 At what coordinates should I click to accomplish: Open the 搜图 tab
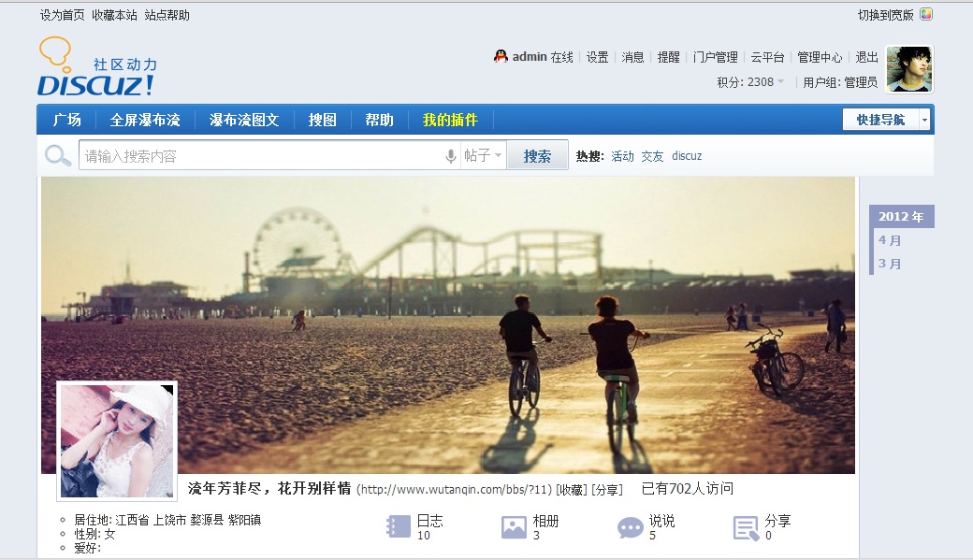322,120
